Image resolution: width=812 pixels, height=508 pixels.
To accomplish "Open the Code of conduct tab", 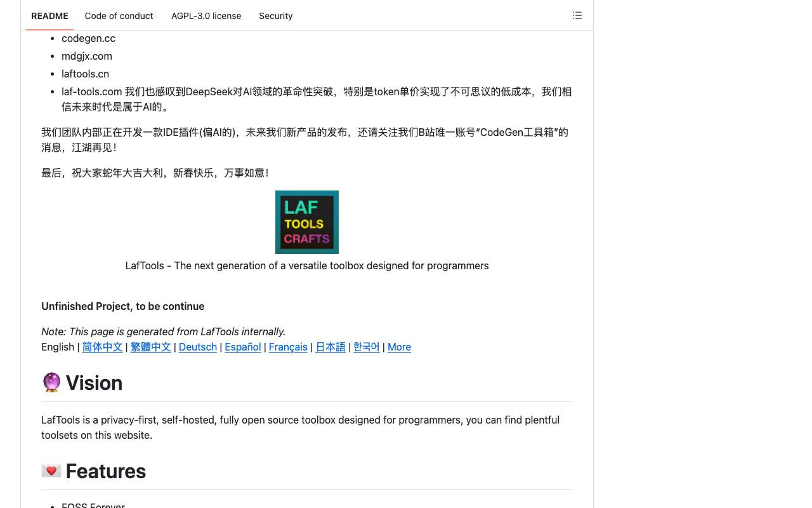I will [119, 16].
